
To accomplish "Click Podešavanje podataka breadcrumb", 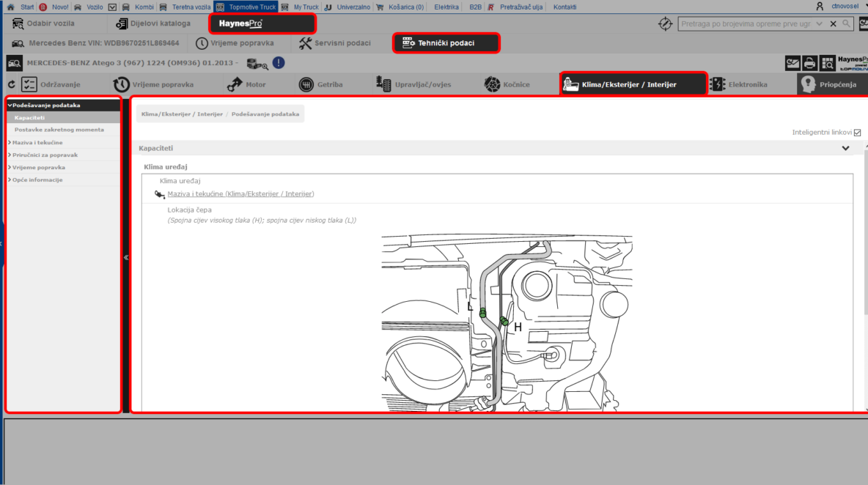I will 265,114.
